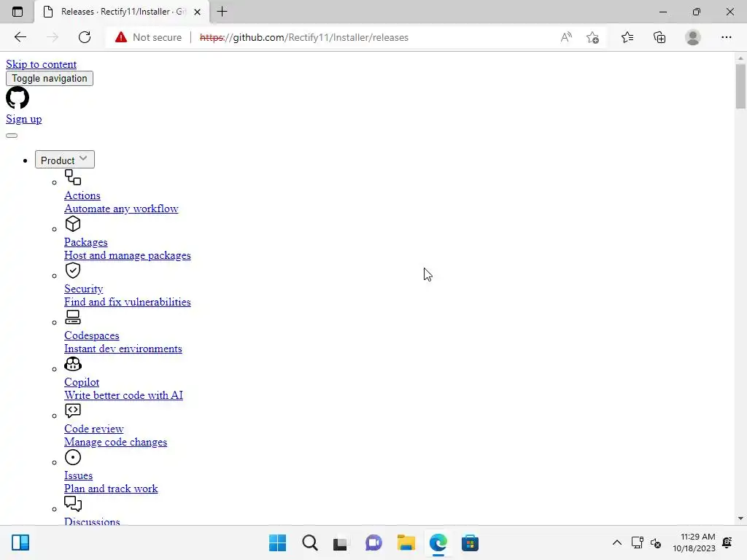Click the Code review icon
This screenshot has height=560, width=747.
pos(73,411)
